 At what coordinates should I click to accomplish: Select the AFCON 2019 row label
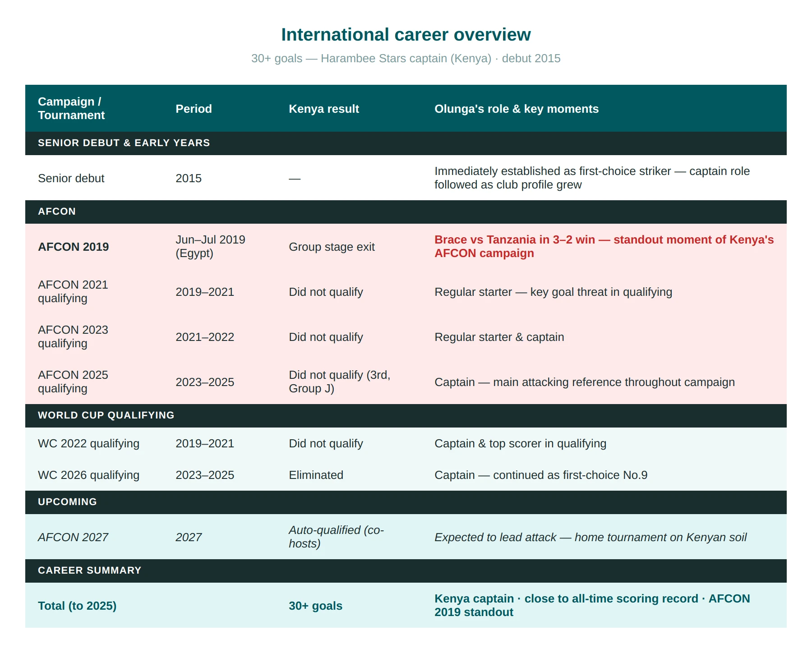[x=73, y=247]
